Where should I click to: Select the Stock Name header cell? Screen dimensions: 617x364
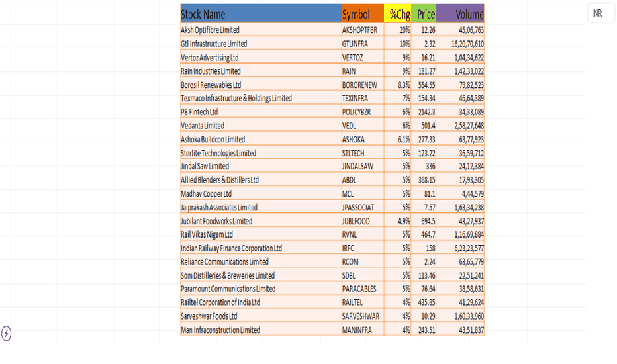click(x=261, y=14)
